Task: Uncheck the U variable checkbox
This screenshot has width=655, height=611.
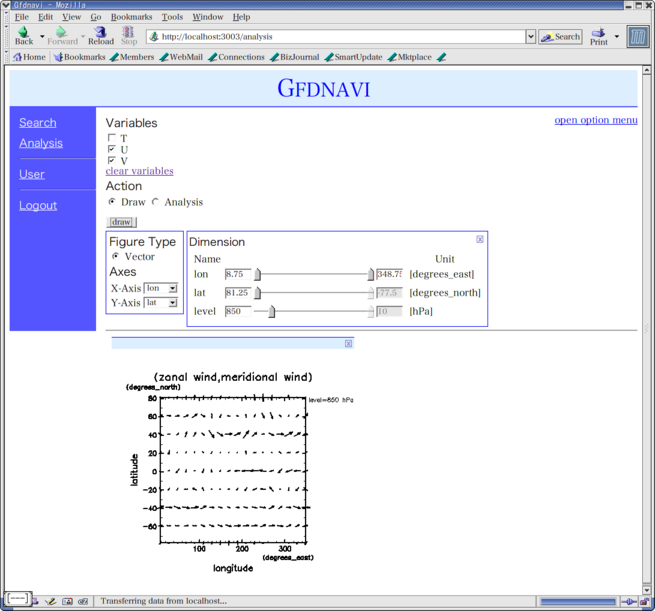Action: [112, 149]
